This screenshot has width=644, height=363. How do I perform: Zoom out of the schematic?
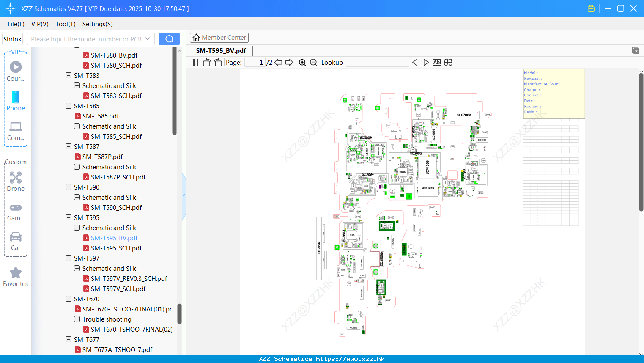pos(313,62)
